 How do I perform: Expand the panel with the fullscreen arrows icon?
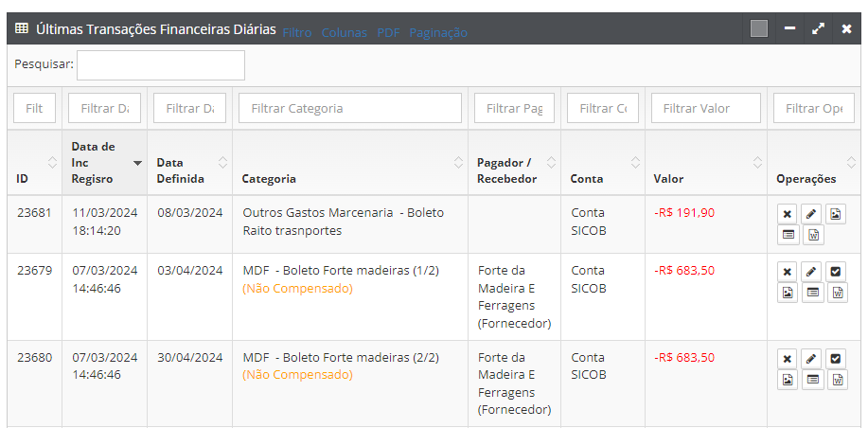click(x=819, y=28)
